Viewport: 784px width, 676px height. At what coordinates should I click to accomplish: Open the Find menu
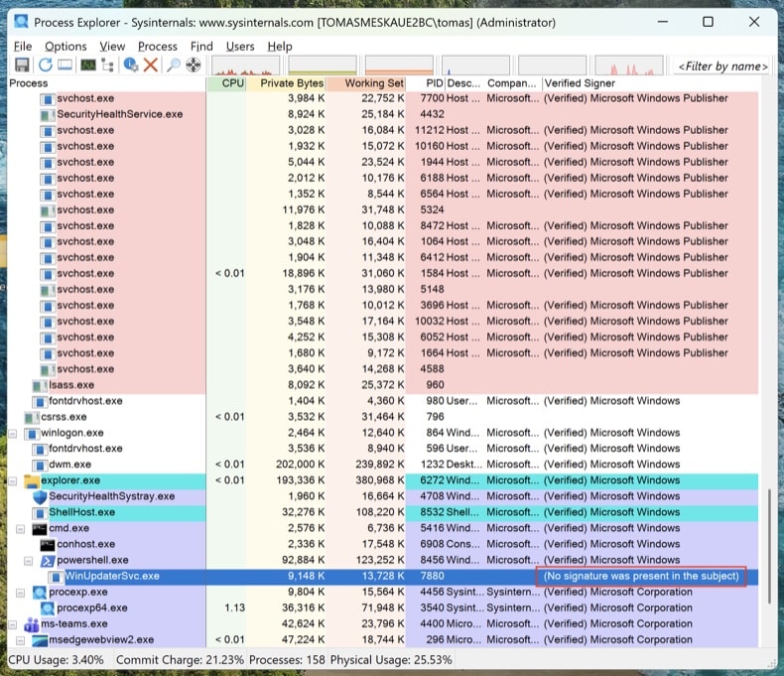click(201, 47)
